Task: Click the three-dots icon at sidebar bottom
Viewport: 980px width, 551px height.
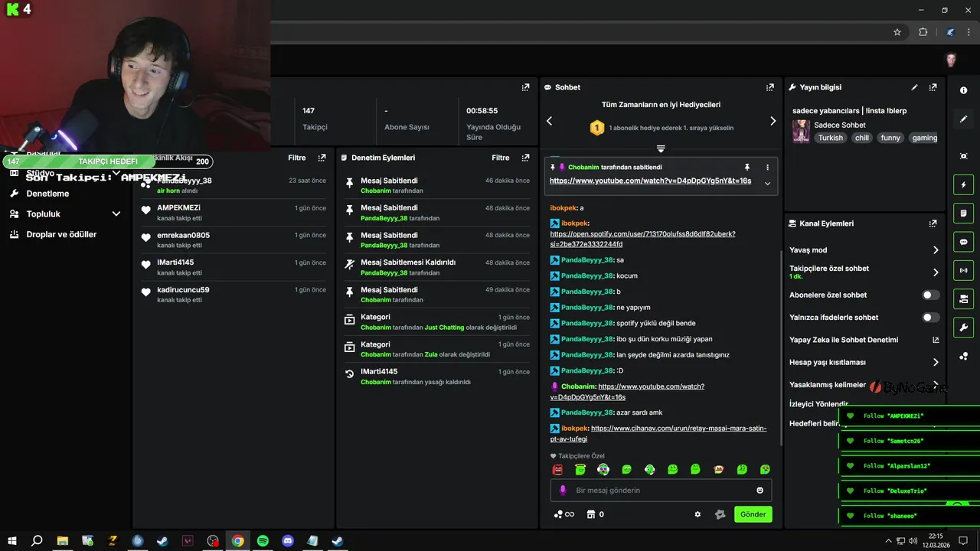Action: (963, 356)
